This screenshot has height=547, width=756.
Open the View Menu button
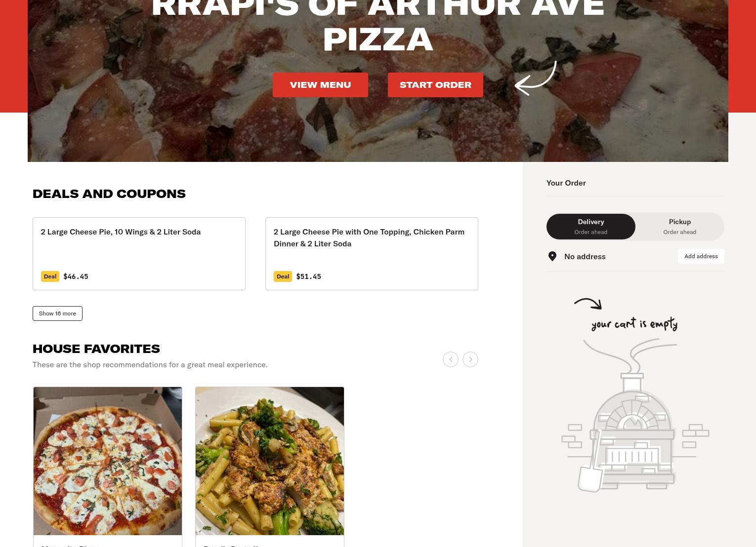[x=320, y=85]
